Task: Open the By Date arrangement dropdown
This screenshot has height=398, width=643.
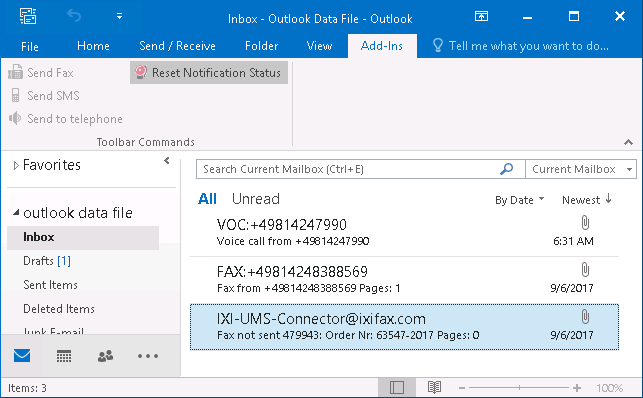Action: pyautogui.click(x=520, y=200)
